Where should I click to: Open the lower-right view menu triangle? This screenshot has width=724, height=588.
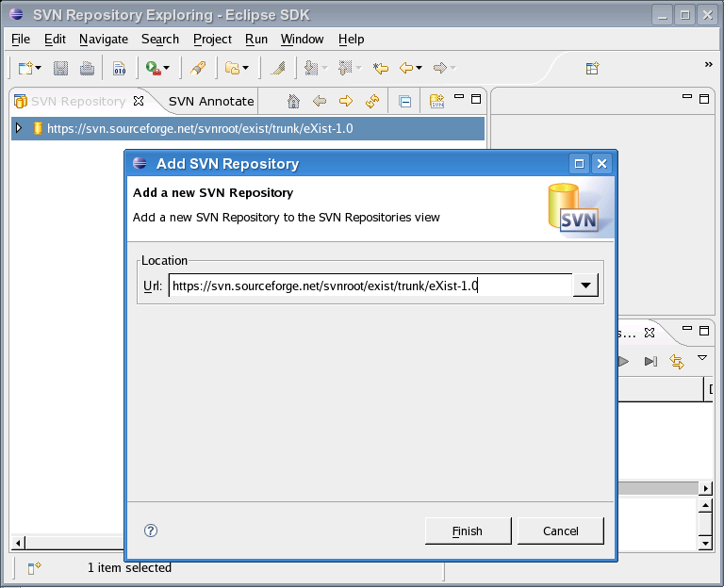702,358
